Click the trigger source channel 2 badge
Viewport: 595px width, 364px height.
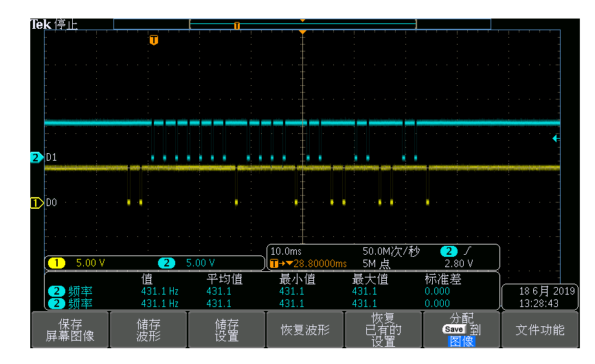coord(449,251)
